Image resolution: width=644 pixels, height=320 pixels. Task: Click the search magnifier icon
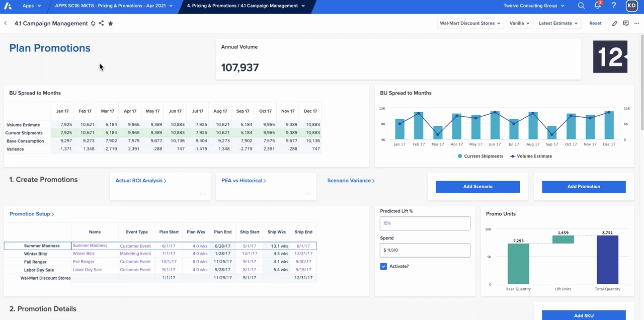(x=581, y=6)
